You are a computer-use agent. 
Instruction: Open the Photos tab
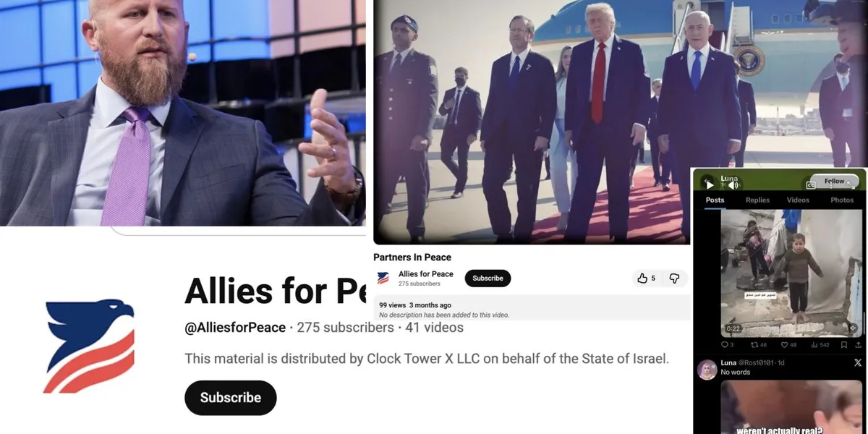842,200
